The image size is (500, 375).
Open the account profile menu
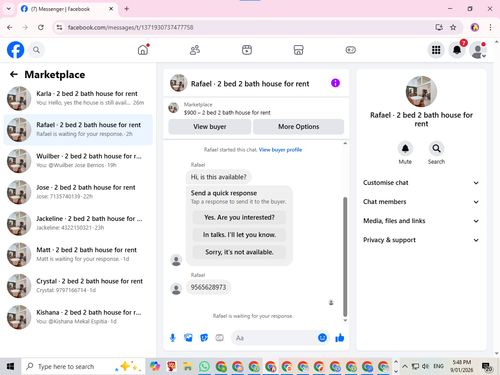478,50
